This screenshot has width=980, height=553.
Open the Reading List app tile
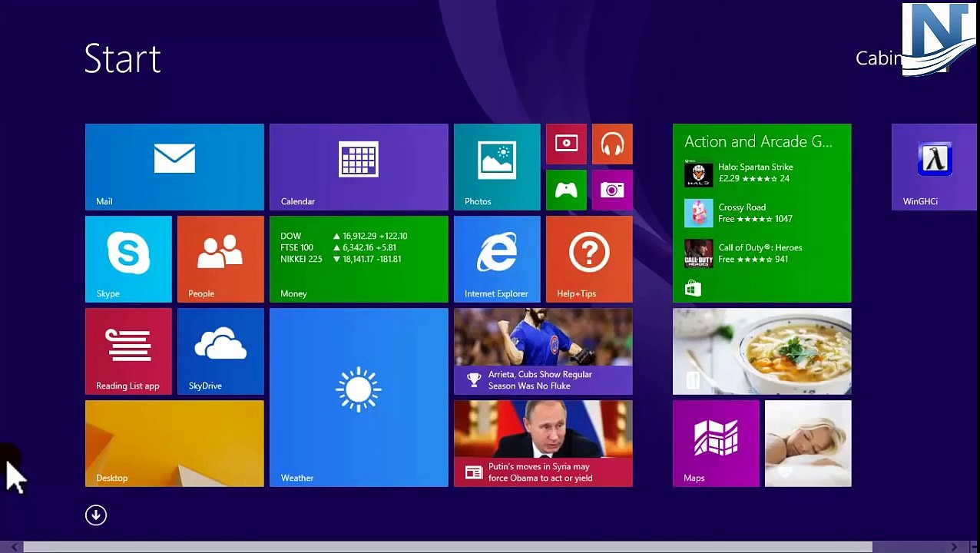(x=128, y=351)
